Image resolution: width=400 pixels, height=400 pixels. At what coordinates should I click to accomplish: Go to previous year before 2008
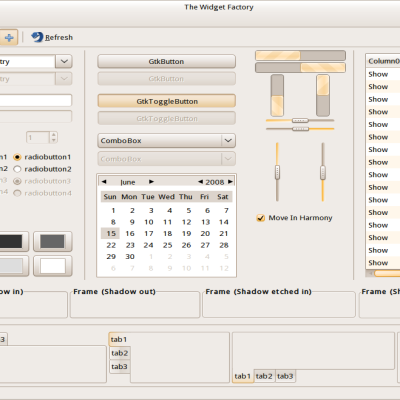200,182
